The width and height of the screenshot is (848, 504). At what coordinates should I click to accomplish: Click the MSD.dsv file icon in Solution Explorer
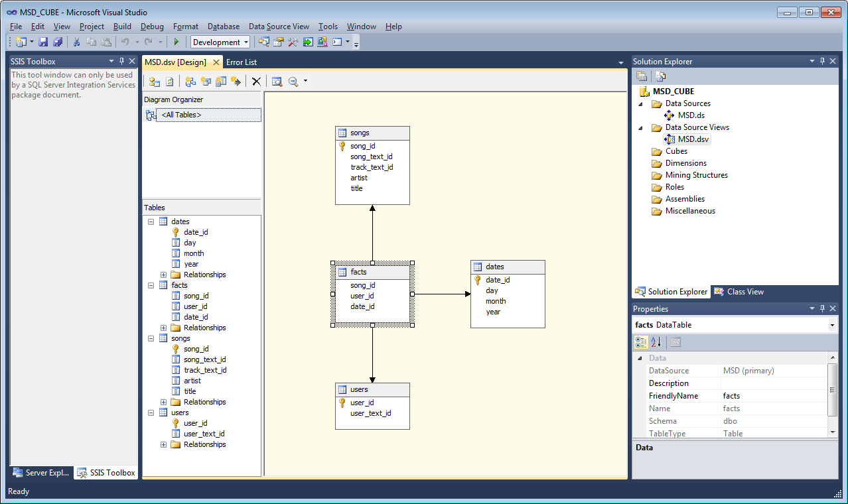pyautogui.click(x=670, y=139)
